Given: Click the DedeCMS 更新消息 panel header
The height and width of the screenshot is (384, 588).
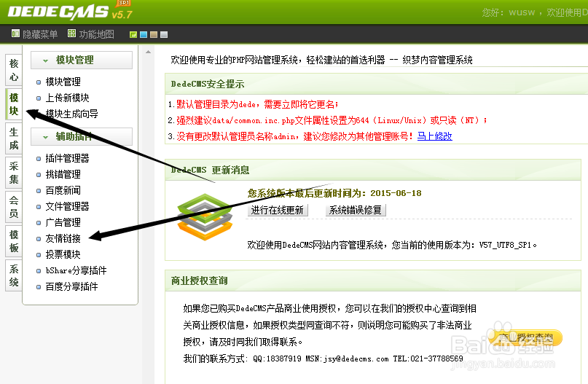Looking at the screenshot, I should 373,170.
